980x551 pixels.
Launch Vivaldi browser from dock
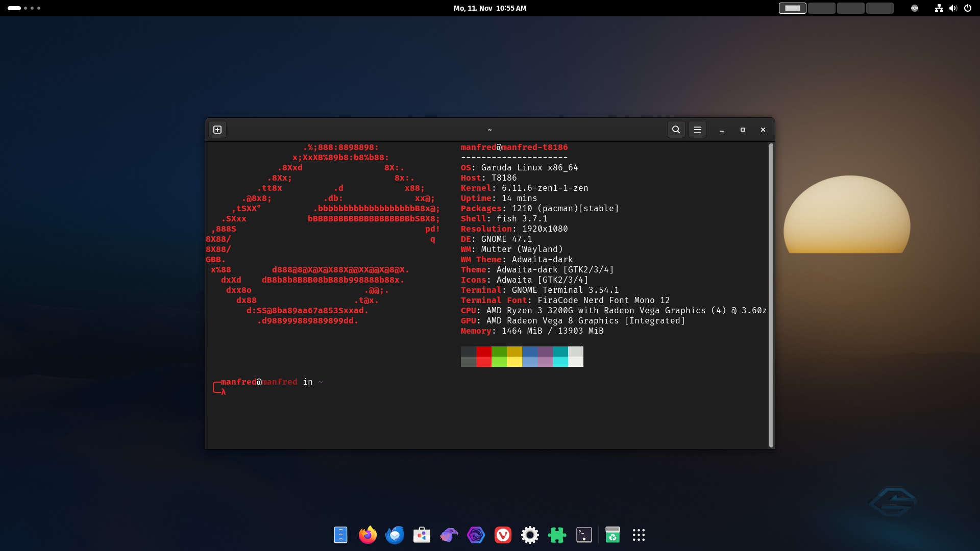coord(503,535)
